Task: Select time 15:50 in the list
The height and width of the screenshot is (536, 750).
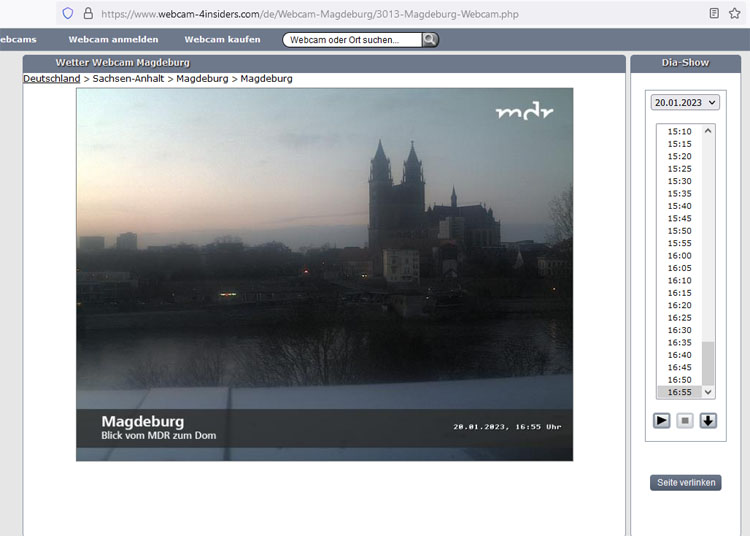Action: (x=679, y=231)
